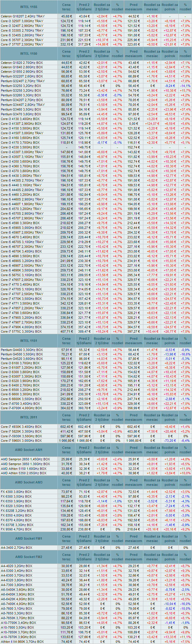Select the AMD Socket AM3 header
The height and width of the screenshot is (644, 192).
[29, 482]
